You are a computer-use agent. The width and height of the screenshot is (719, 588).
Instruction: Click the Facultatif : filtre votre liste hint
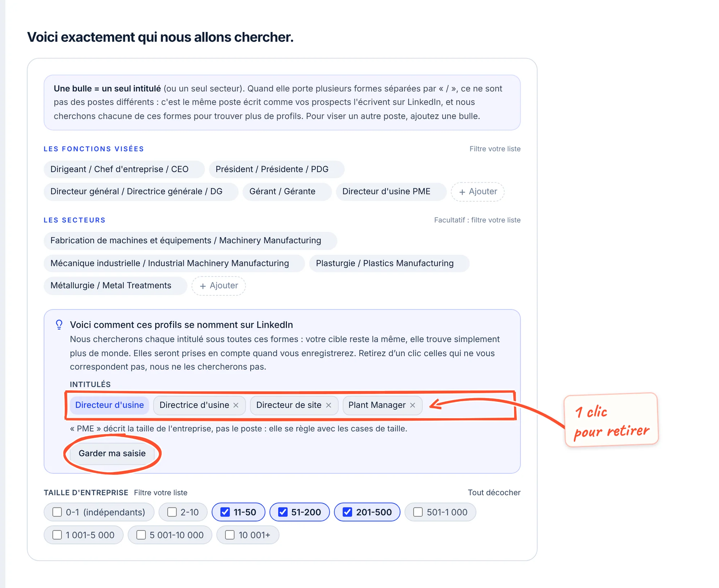[x=477, y=220]
